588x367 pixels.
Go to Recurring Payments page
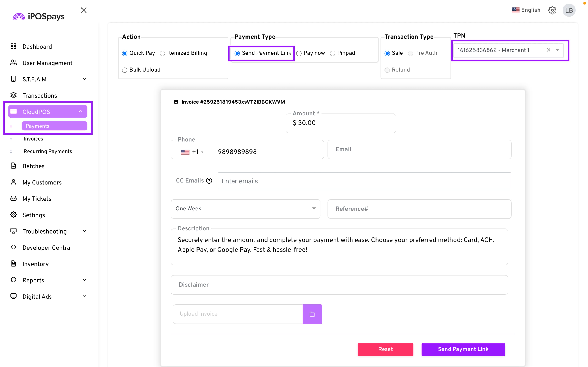click(48, 151)
